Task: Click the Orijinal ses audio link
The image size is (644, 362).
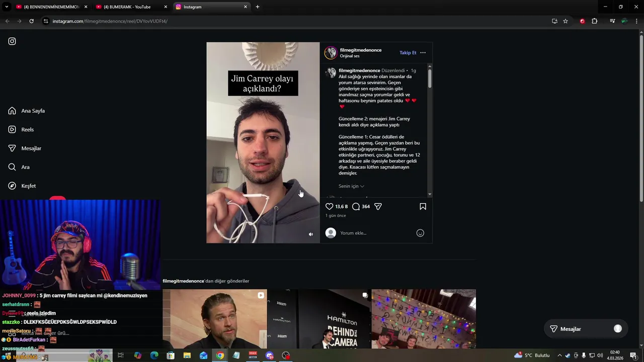Action: pos(350,56)
